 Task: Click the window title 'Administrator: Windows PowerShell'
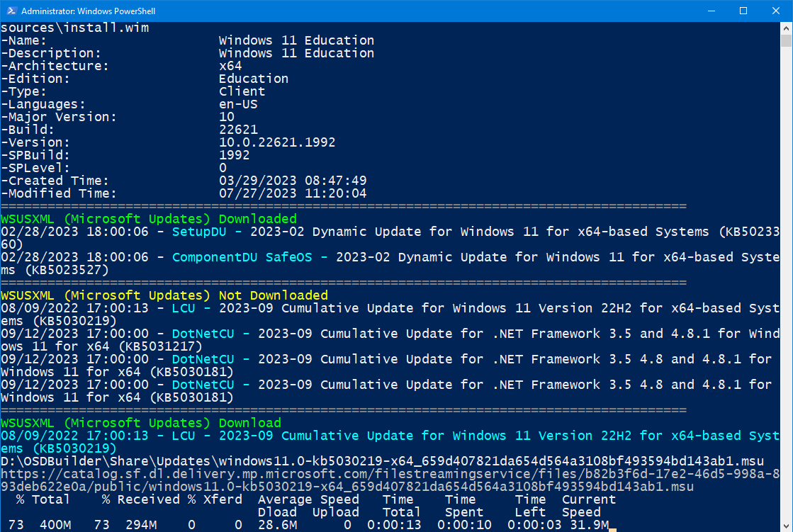tap(88, 11)
